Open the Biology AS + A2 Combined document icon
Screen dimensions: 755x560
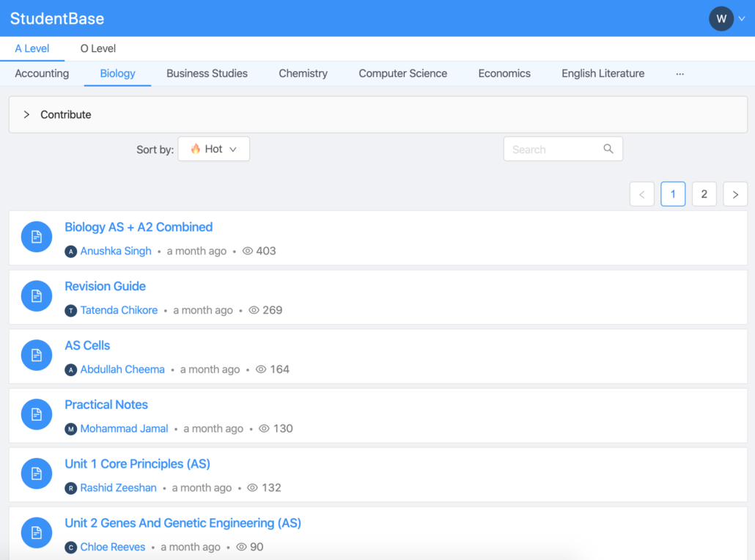coord(37,237)
